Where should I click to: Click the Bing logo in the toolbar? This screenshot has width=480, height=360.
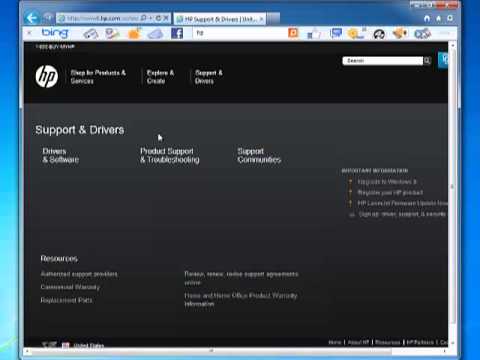55,33
